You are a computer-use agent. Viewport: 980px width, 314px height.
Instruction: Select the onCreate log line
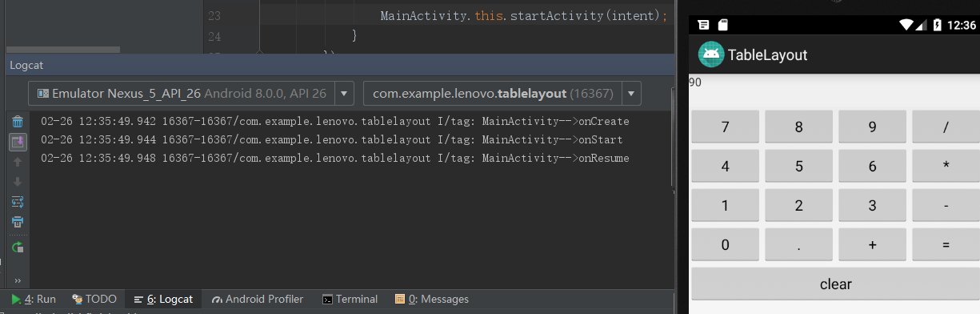tap(334, 122)
